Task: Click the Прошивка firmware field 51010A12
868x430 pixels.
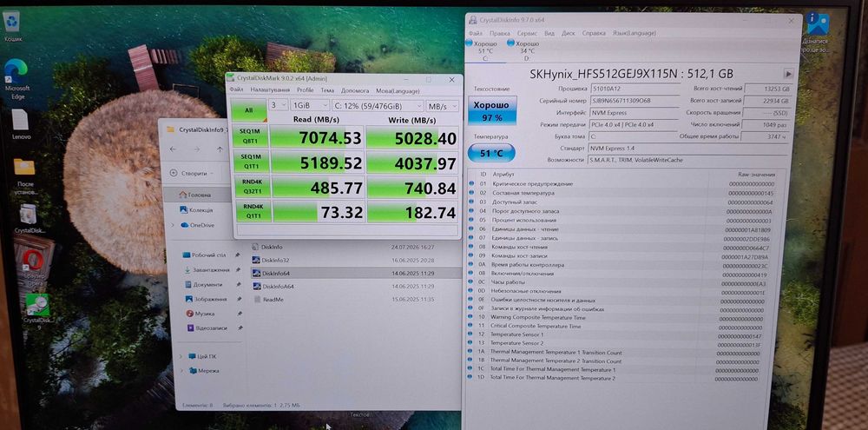Action: coord(635,89)
